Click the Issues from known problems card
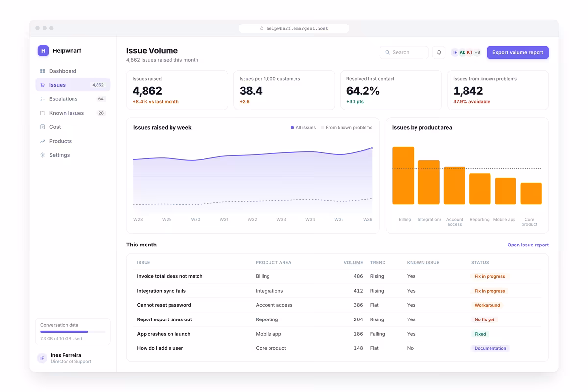Viewport: 588px width, 392px height. click(x=498, y=90)
